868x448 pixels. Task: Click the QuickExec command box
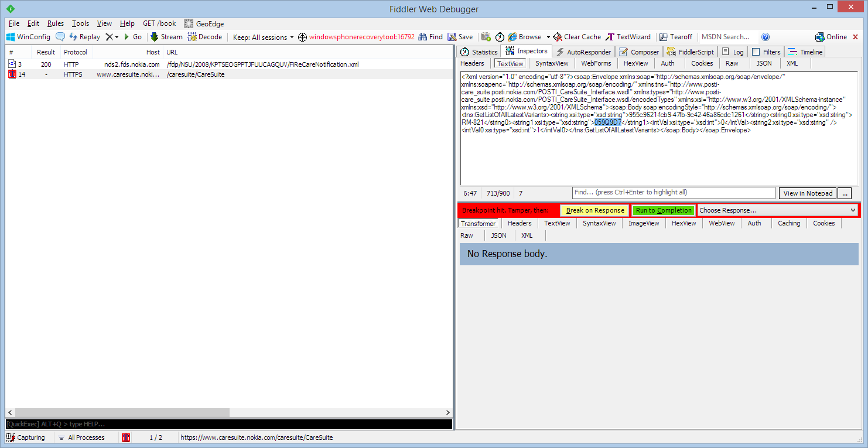(x=228, y=424)
